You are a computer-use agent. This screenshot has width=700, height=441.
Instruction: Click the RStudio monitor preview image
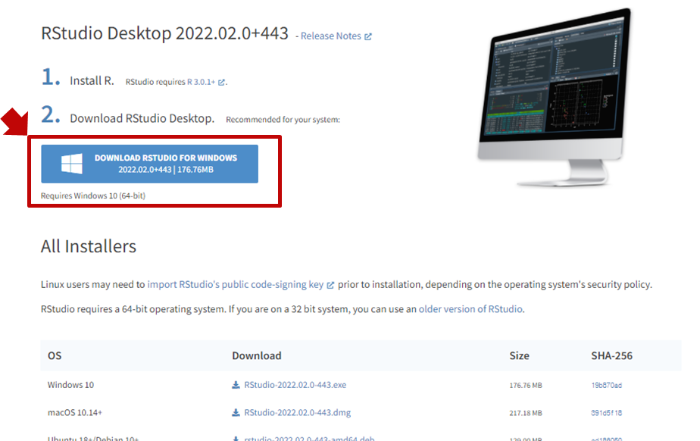pyautogui.click(x=554, y=97)
